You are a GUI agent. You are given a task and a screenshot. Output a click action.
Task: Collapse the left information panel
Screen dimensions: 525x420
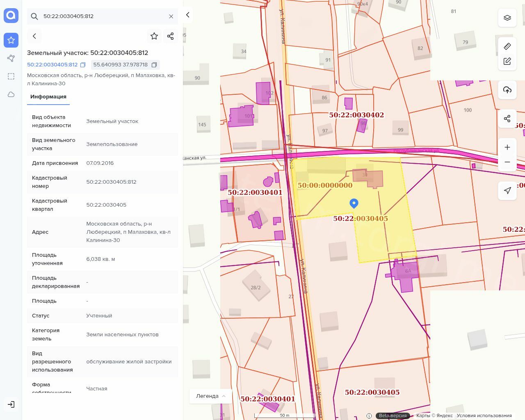188,15
